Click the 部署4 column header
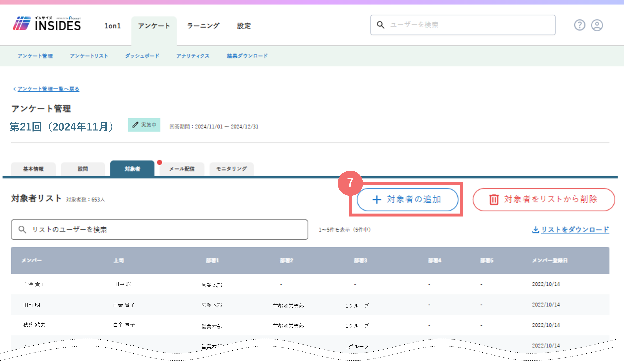 pyautogui.click(x=435, y=260)
